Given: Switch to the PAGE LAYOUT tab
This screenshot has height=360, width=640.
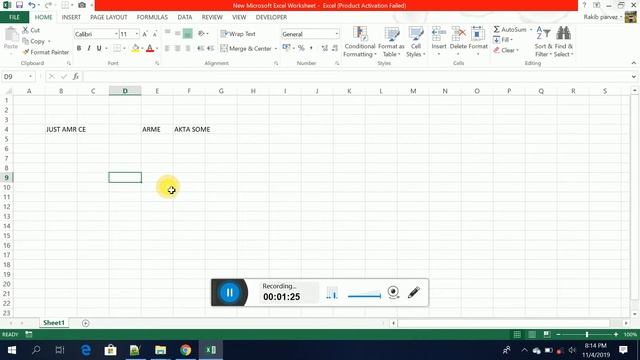Looking at the screenshot, I should click(109, 17).
